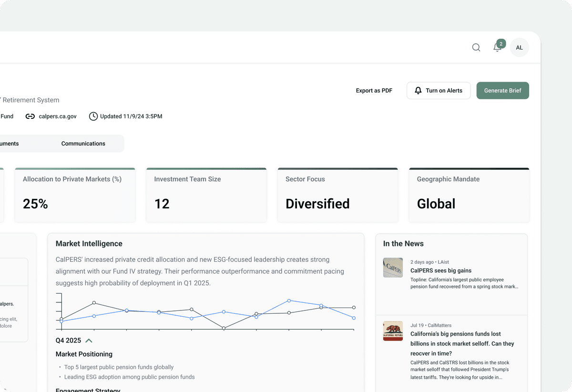Click the link icon next to calpers.ca.gov
572x392 pixels.
[x=30, y=116]
